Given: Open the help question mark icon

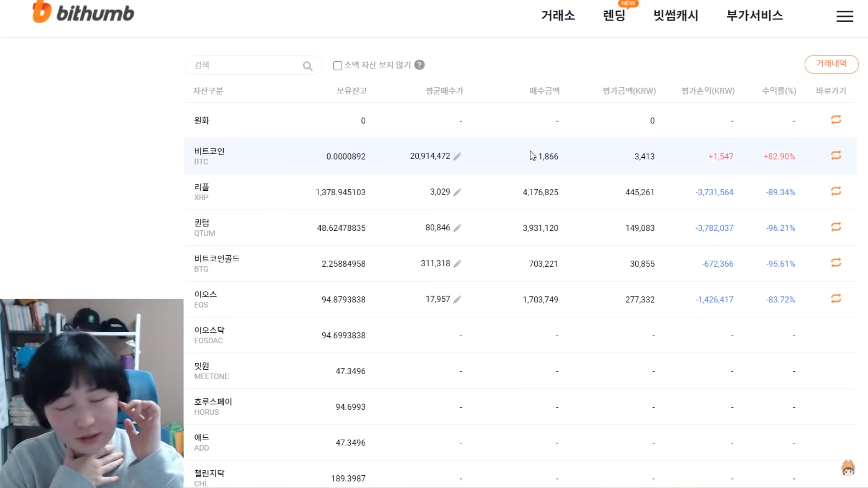Looking at the screenshot, I should point(420,65).
